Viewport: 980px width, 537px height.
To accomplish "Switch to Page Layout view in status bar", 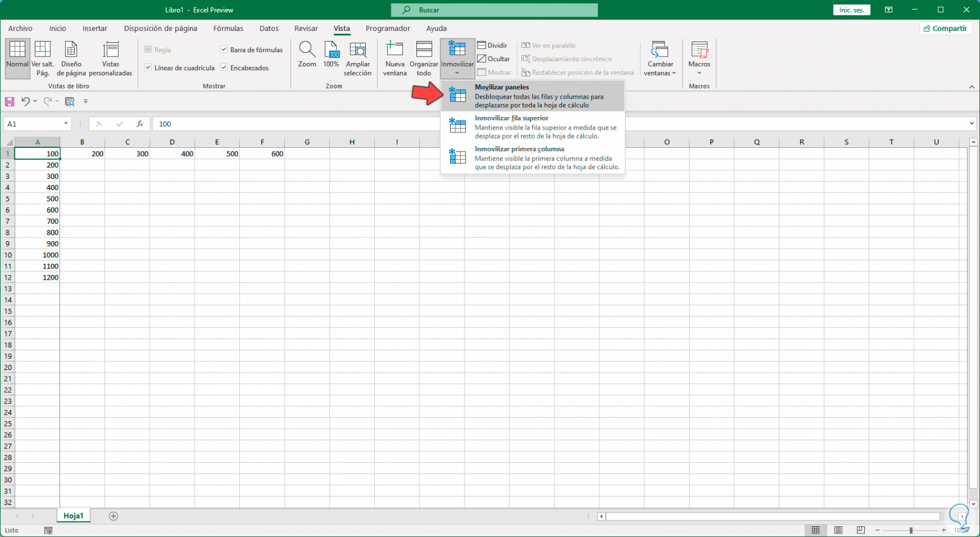I will tap(838, 530).
